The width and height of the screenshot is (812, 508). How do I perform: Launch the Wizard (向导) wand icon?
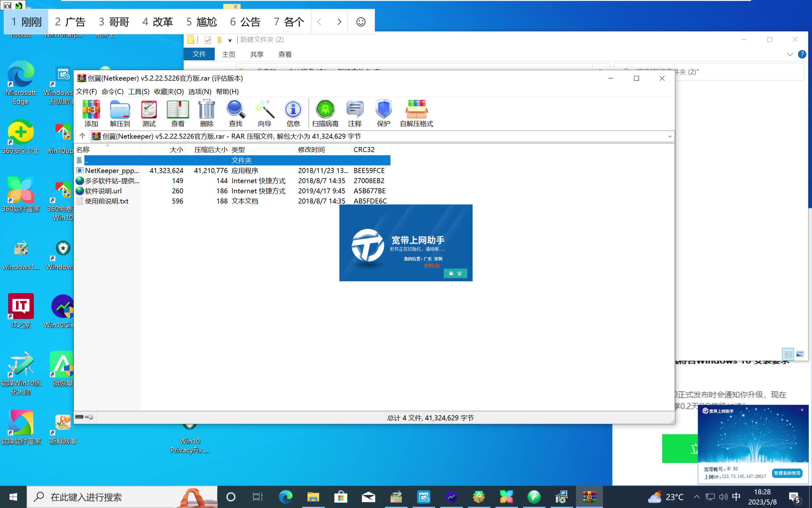click(264, 113)
